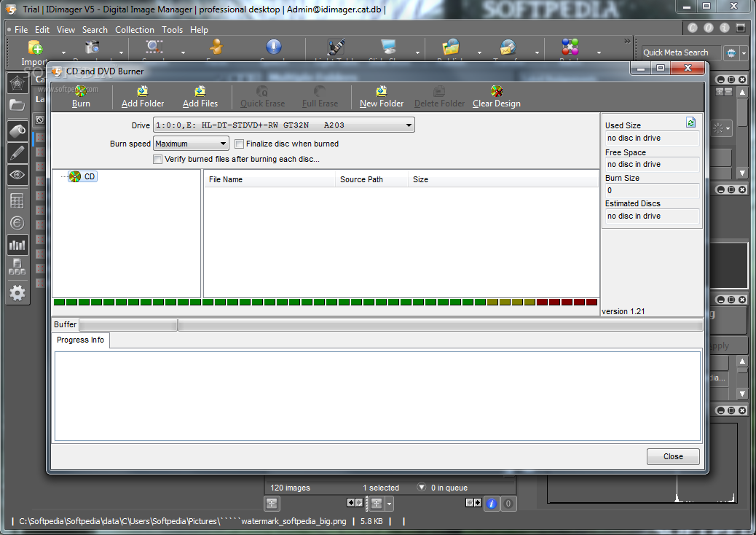The height and width of the screenshot is (535, 756).
Task: Click the zero counter button beside info
Action: [x=508, y=504]
